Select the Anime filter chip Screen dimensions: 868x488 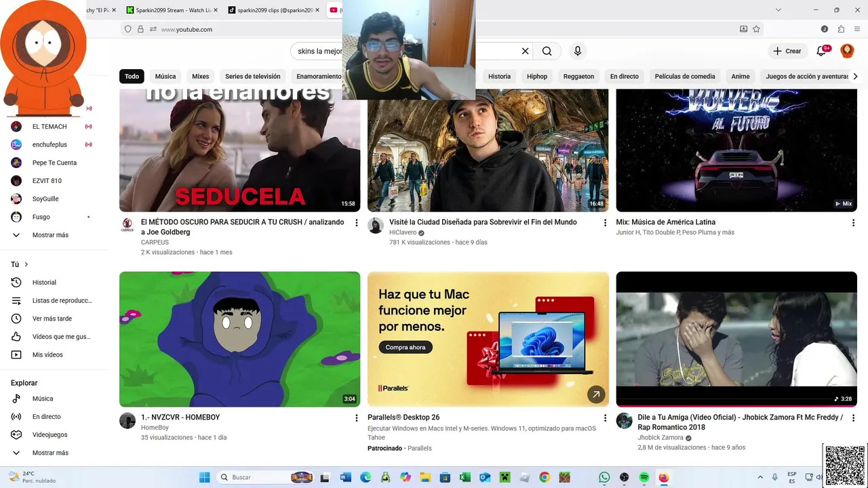click(x=741, y=76)
